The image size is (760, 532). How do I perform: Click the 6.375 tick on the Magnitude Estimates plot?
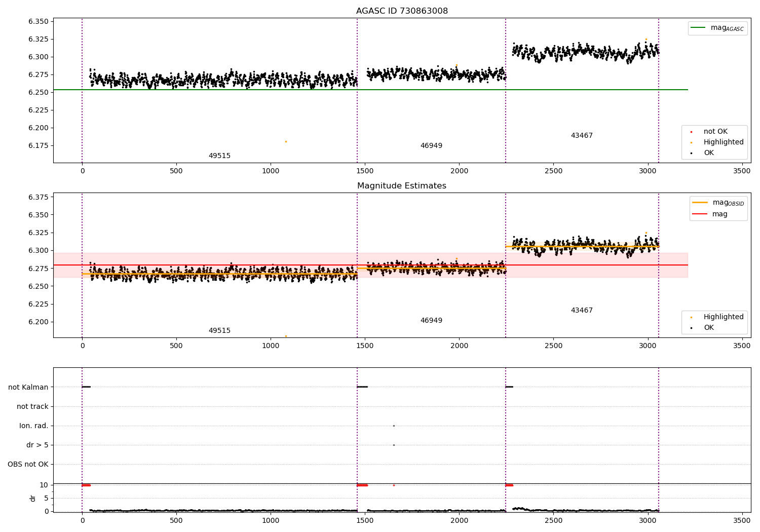pyautogui.click(x=39, y=197)
